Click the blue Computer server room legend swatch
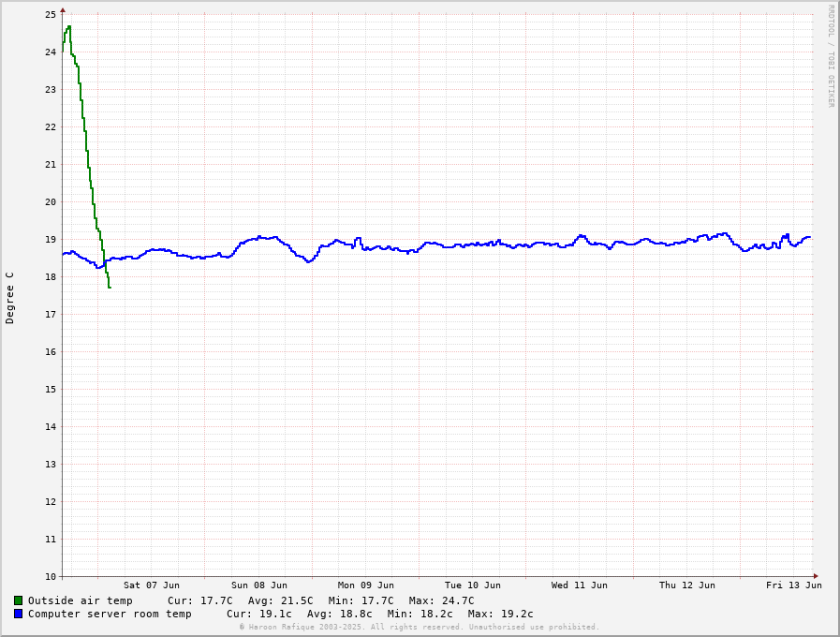The height and width of the screenshot is (637, 840). 18,614
